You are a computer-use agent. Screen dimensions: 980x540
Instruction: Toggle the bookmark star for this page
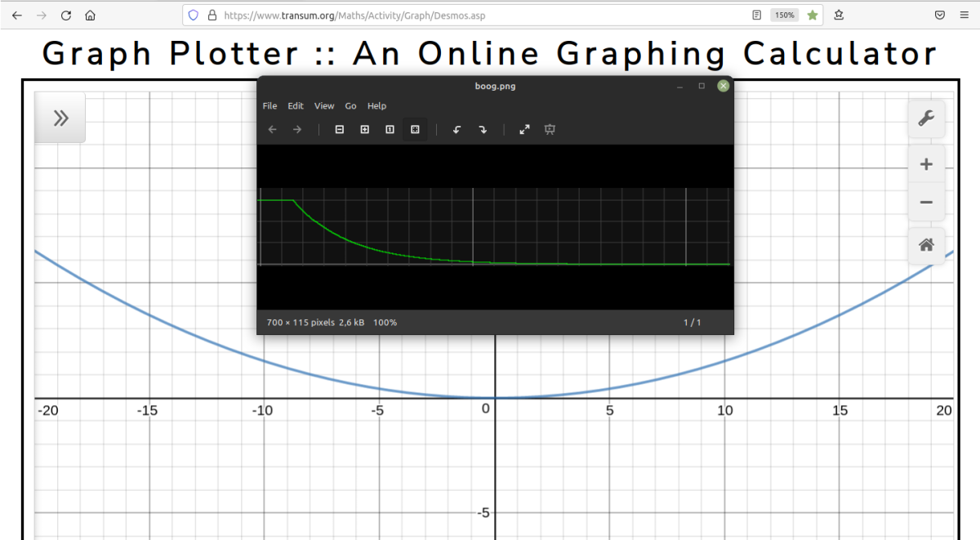(813, 15)
